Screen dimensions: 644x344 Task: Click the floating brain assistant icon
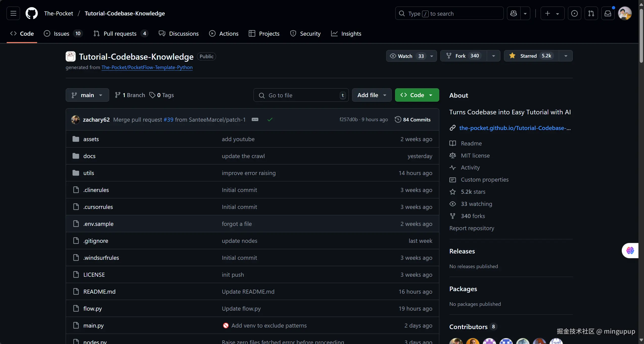tap(630, 250)
